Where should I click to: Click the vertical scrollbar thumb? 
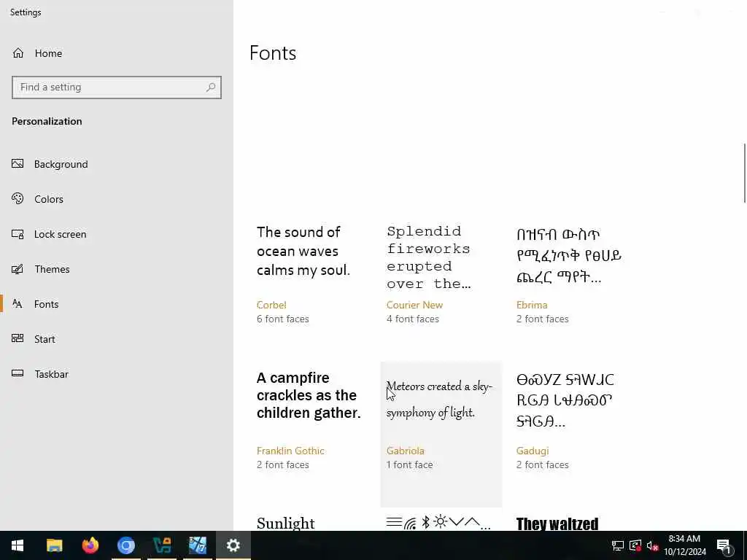point(745,173)
